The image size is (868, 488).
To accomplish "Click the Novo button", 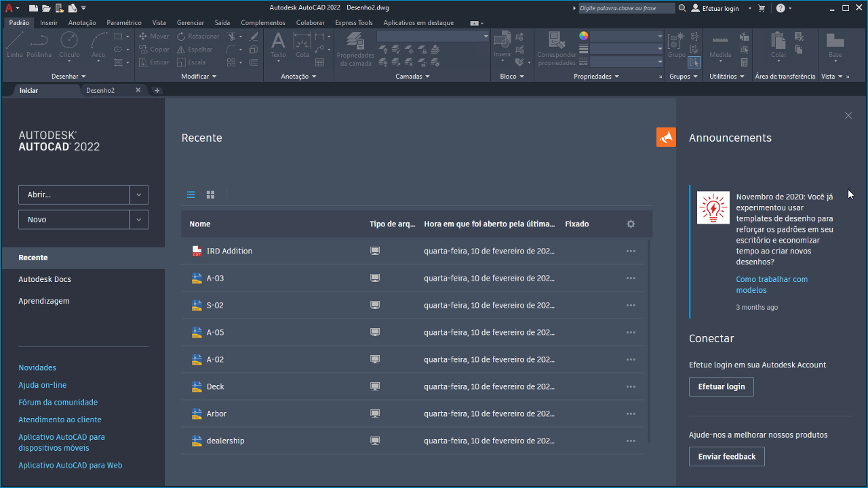I will 74,220.
